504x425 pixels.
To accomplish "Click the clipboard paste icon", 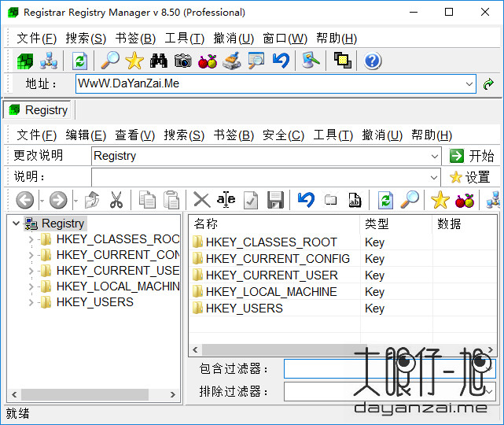I will pos(171,200).
